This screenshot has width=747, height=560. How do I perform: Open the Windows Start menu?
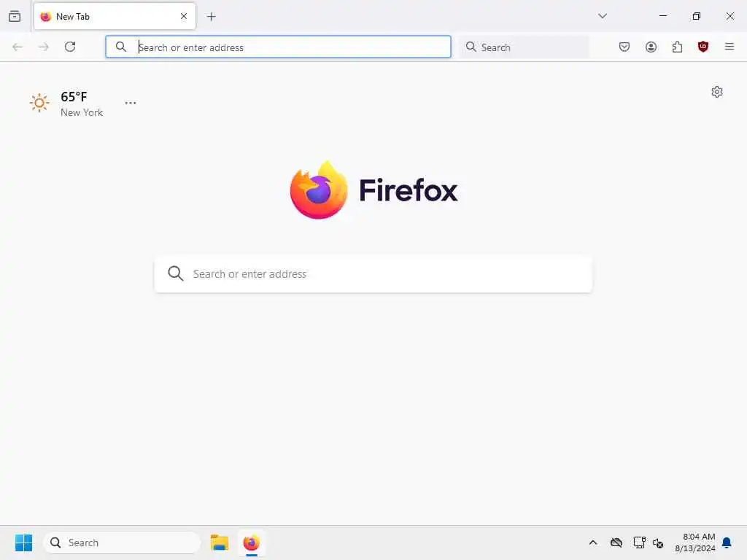24,542
